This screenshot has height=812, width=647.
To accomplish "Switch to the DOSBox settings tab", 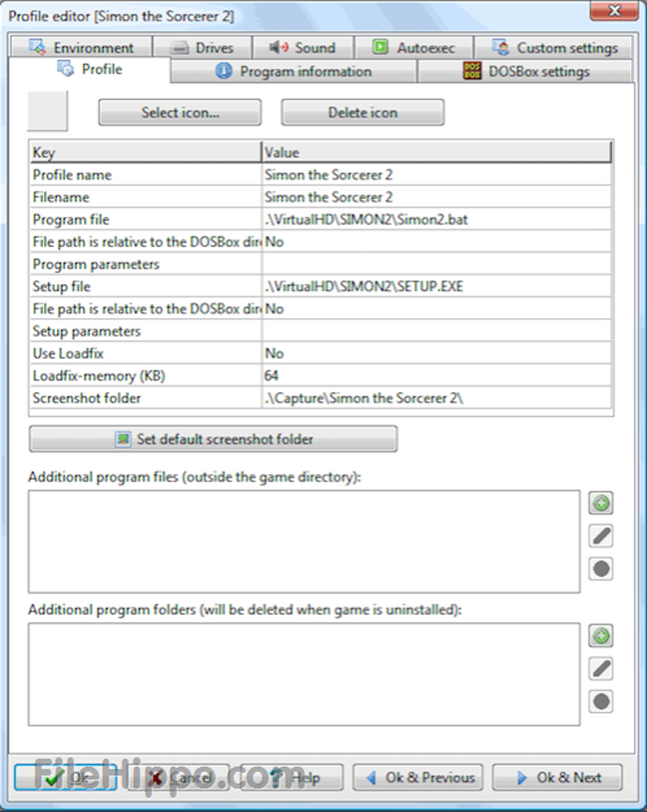I will click(x=526, y=72).
